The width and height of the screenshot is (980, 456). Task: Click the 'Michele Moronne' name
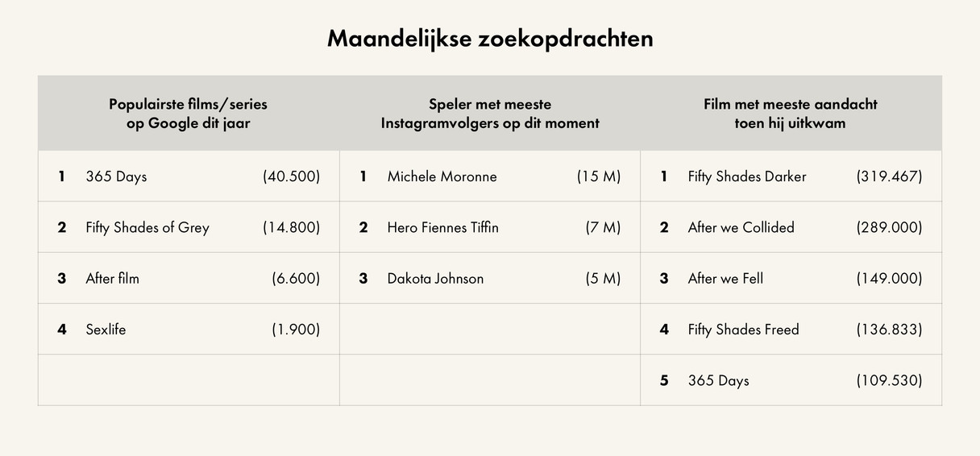(x=442, y=176)
